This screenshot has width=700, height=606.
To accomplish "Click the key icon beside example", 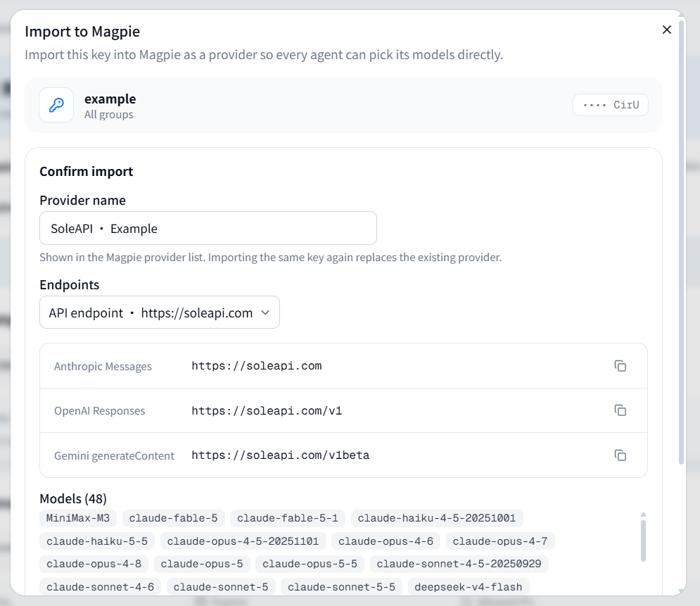I will 56,105.
